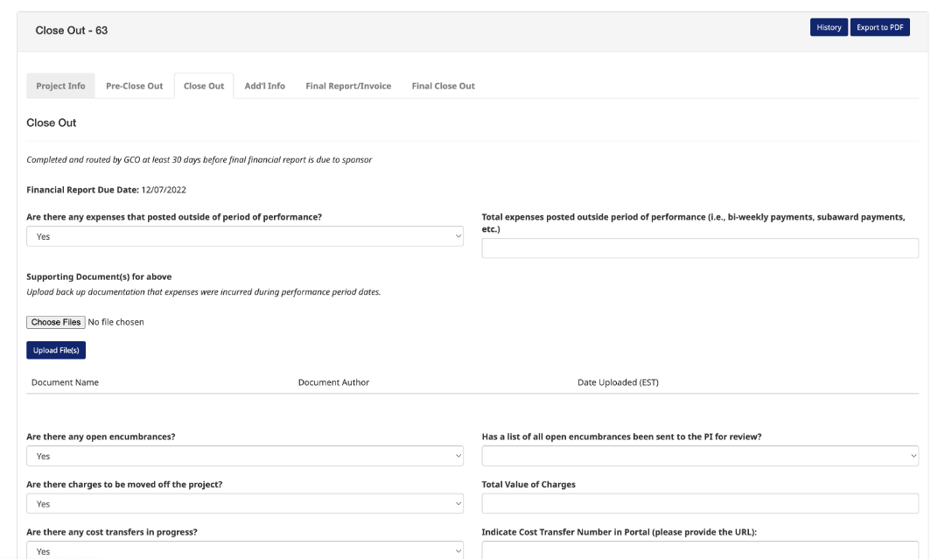This screenshot has width=945, height=560.
Task: Open the Pre-Close Out tab
Action: [x=134, y=86]
